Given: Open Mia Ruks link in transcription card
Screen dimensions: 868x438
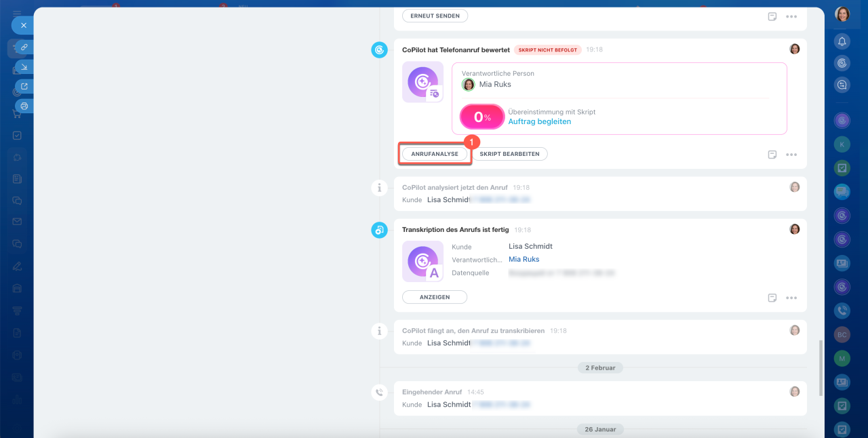Looking at the screenshot, I should click(x=524, y=259).
